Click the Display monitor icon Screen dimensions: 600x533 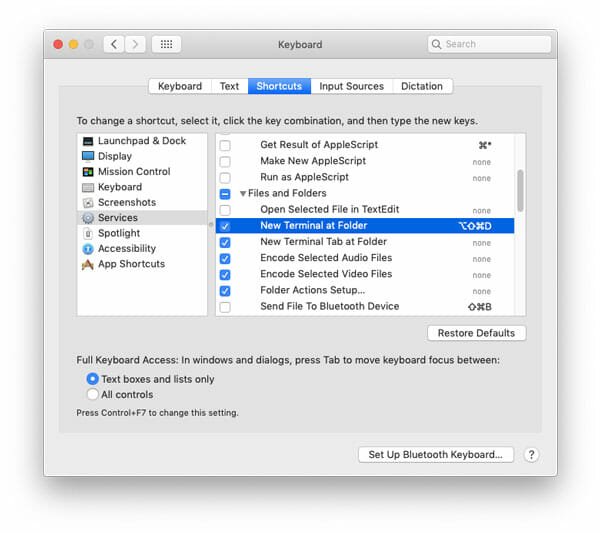pos(88,156)
